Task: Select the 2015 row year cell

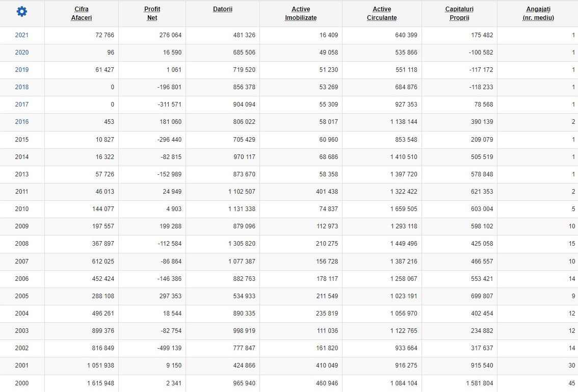Action: 22,140
